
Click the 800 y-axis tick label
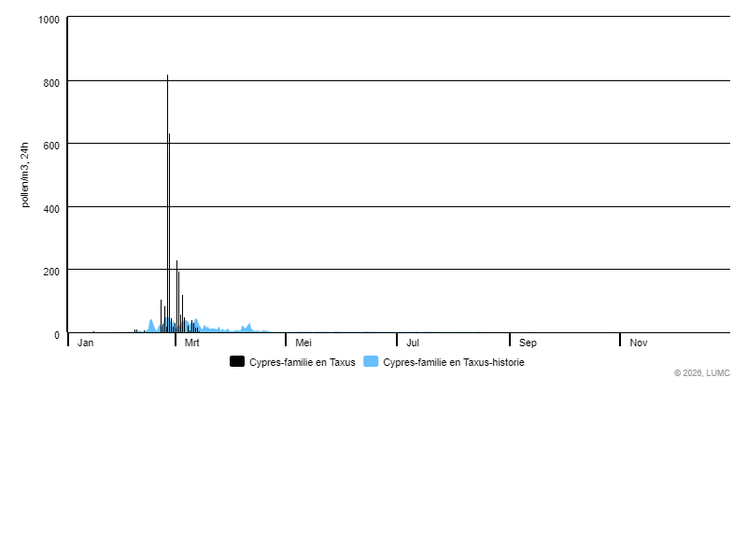51,82
